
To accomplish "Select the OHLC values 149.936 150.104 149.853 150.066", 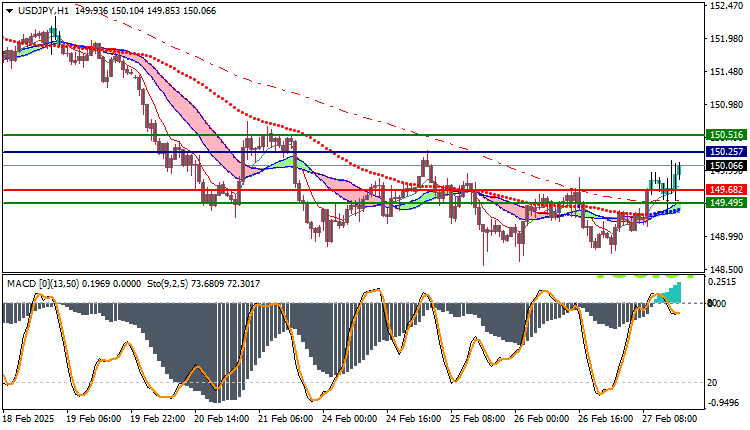I will pos(145,11).
